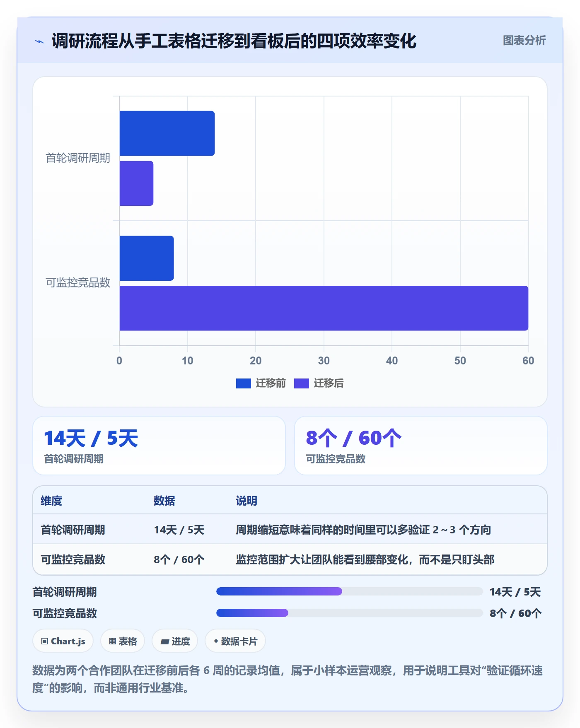Click the purple 迁移后 legend color box
Image resolution: width=580 pixels, height=728 pixels.
pos(302,383)
